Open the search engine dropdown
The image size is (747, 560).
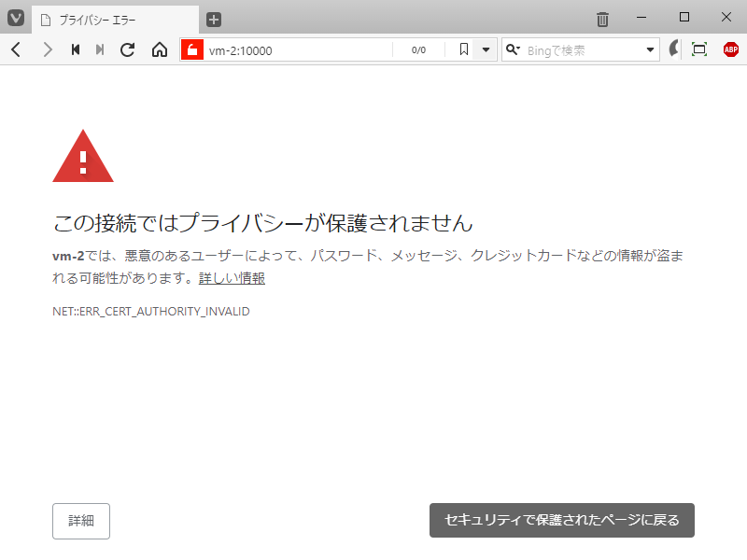[648, 49]
